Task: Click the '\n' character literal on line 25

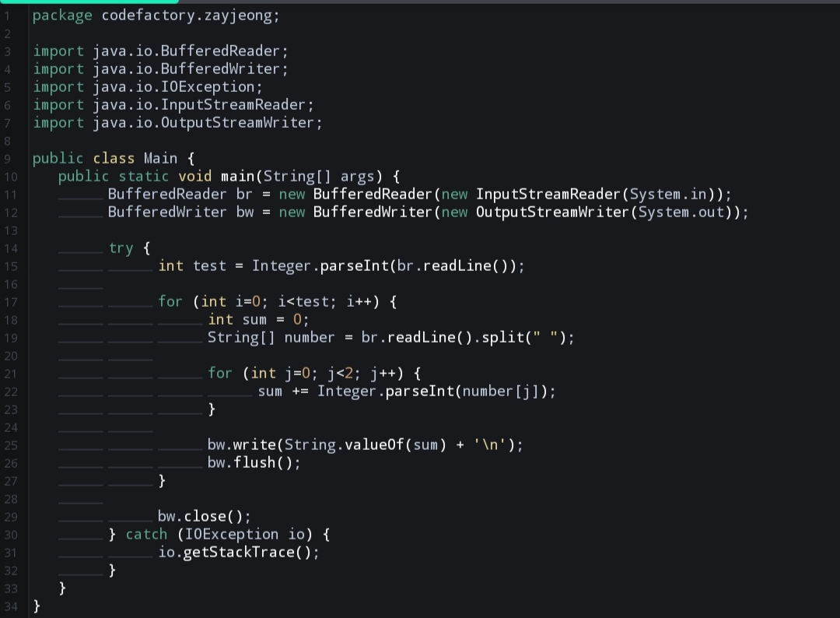Action: (x=489, y=445)
